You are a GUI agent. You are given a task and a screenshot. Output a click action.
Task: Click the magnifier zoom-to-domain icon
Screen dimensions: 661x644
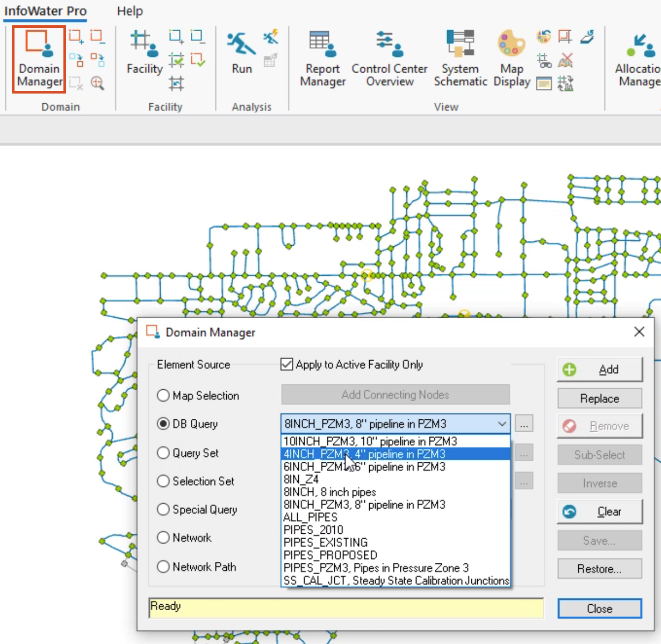[x=97, y=83]
